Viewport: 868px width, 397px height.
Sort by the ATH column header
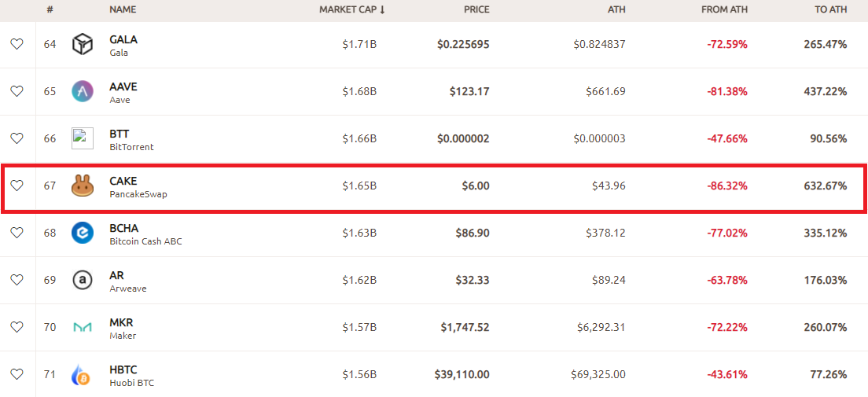tap(616, 10)
